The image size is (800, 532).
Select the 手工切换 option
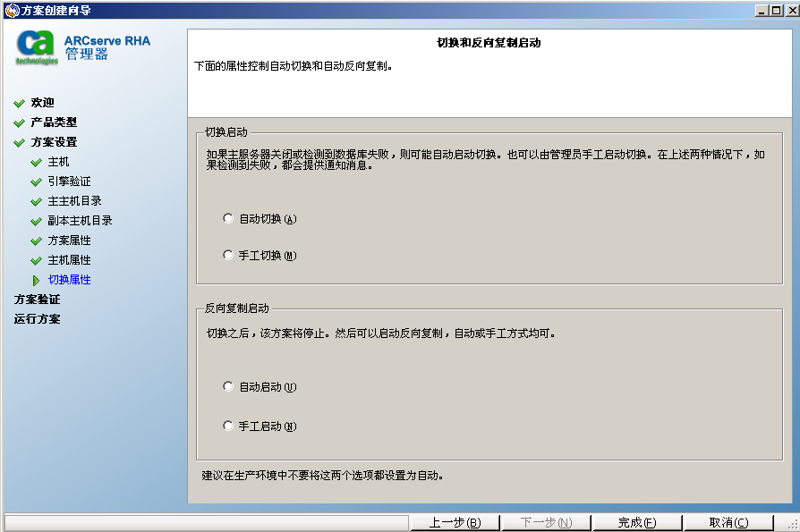[228, 255]
